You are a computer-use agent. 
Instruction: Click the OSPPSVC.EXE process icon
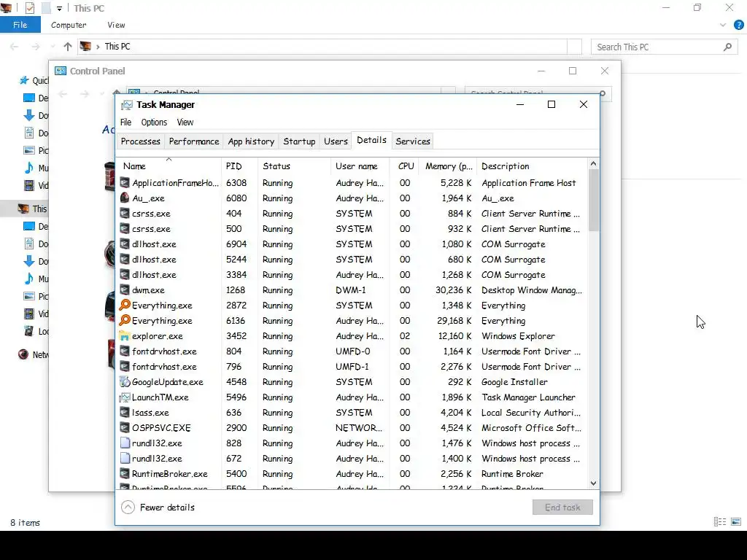[124, 427]
